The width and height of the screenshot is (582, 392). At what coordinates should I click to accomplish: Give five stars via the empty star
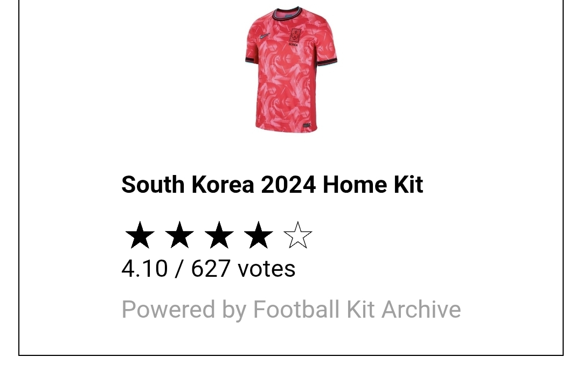(297, 235)
